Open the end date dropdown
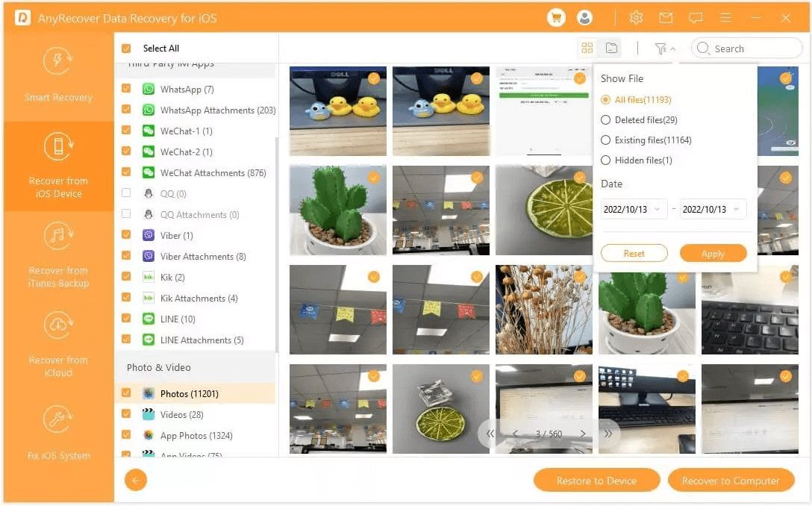Image resolution: width=812 pixels, height=506 pixels. (x=713, y=210)
